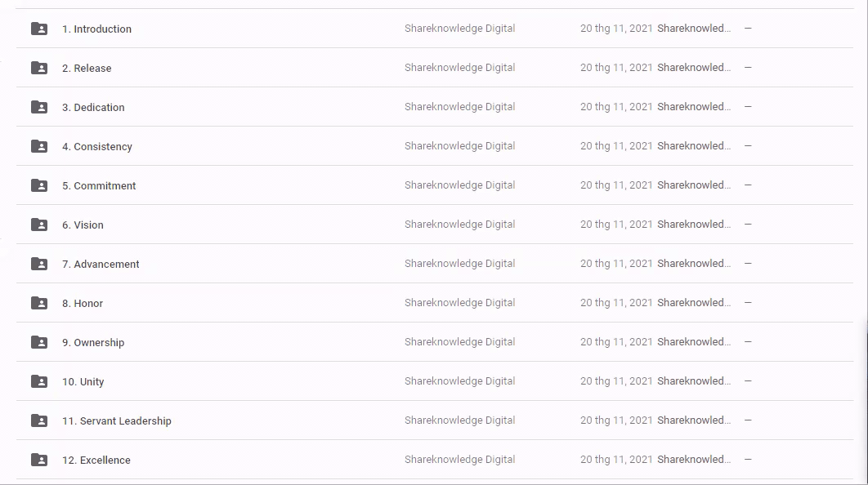Select the 9. Ownership folder name
Screen dimensions: 868x485
coord(93,343)
